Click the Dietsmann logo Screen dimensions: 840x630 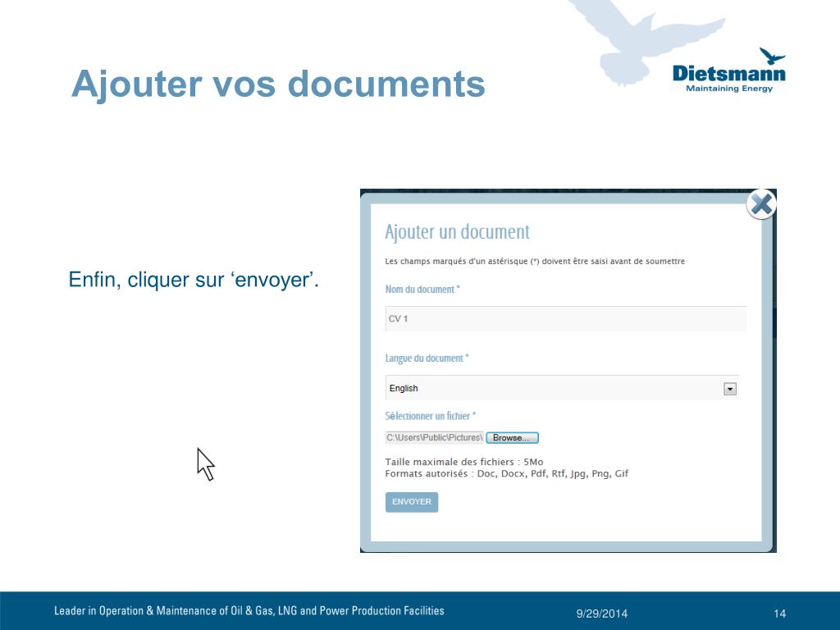[728, 71]
